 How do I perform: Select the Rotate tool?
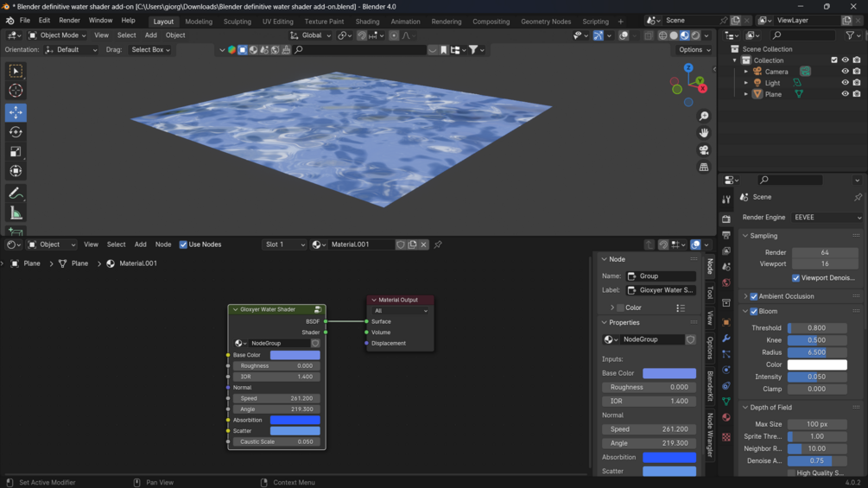[x=16, y=132]
